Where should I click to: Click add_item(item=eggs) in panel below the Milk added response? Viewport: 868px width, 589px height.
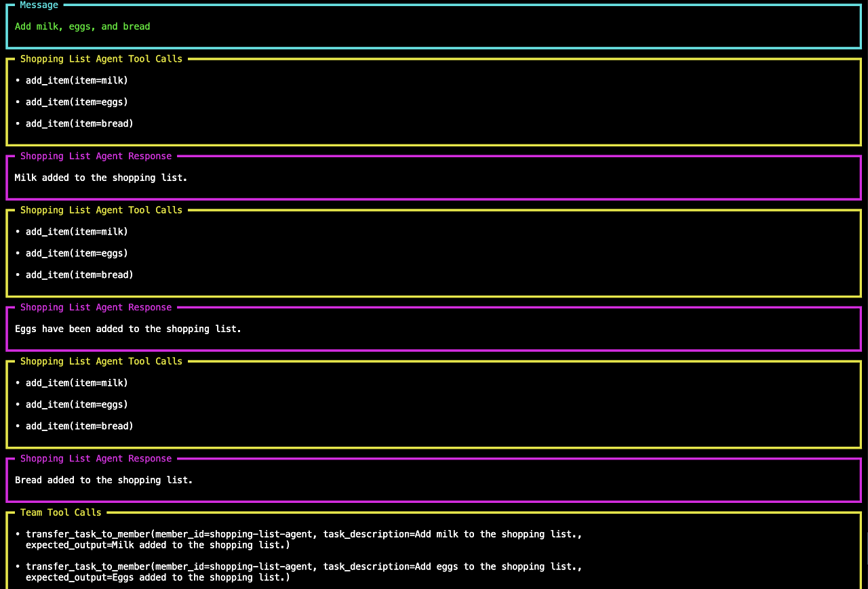[77, 253]
